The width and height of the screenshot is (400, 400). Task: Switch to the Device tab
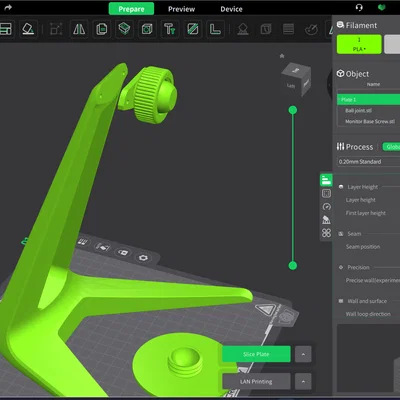(231, 9)
